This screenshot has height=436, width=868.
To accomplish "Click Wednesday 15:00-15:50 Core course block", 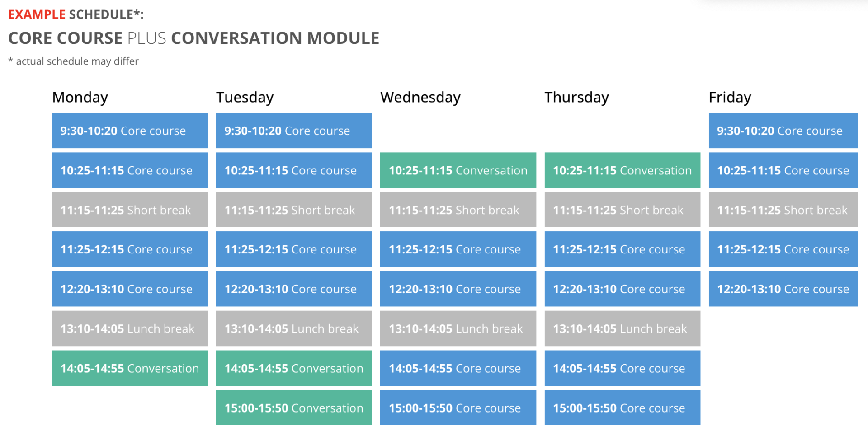I will (x=458, y=408).
